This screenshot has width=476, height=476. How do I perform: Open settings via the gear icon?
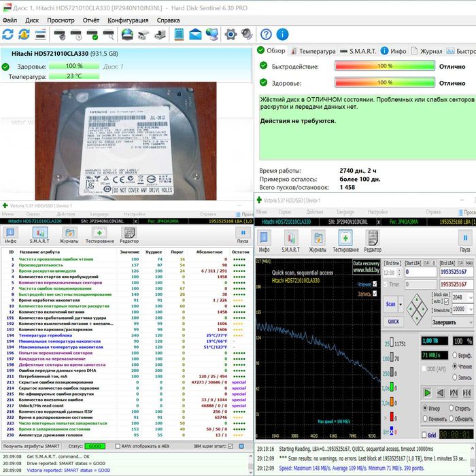click(231, 34)
